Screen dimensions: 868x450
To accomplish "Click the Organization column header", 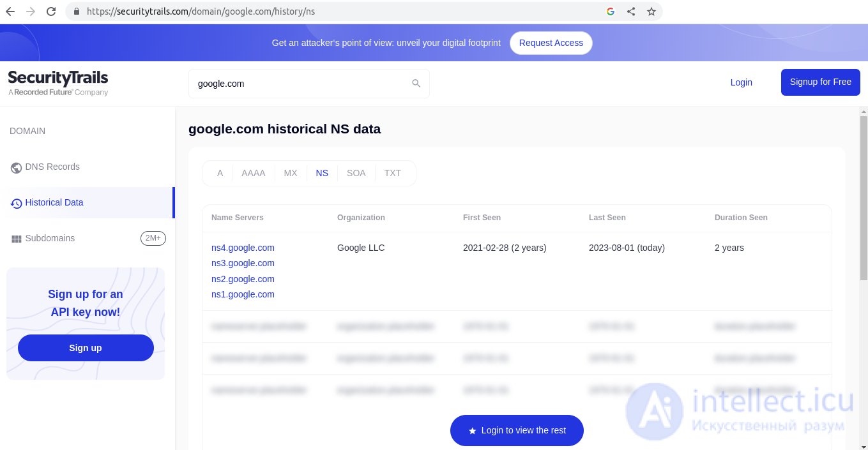I will tap(361, 218).
